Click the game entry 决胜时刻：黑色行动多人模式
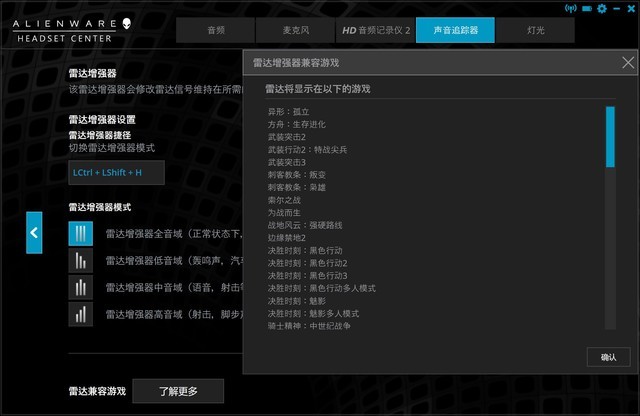 click(322, 288)
